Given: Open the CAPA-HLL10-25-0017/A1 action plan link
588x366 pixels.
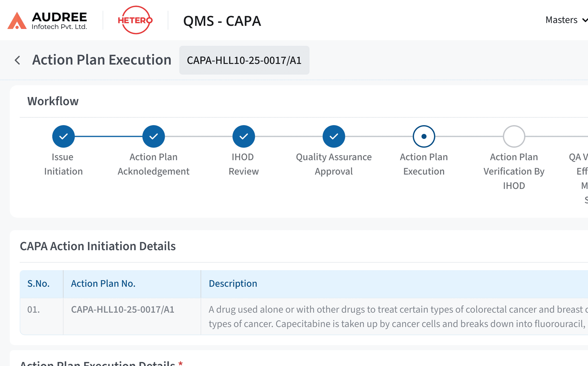Looking at the screenshot, I should pos(122,309).
